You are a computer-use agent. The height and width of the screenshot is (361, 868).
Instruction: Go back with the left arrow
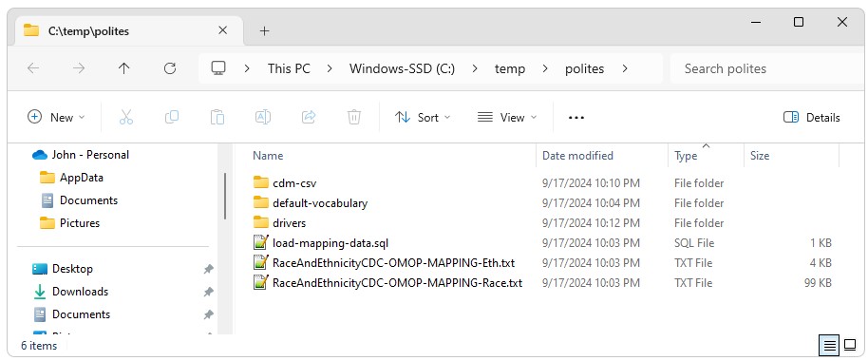pos(33,68)
